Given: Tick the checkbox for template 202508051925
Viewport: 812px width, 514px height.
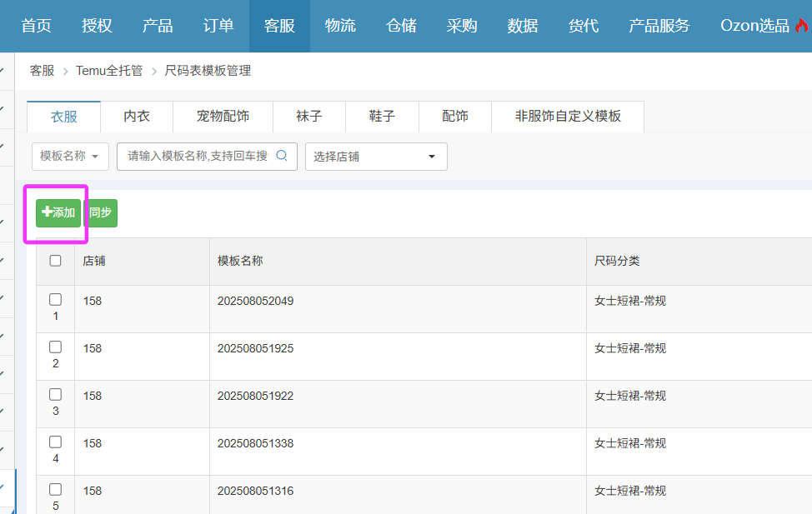Looking at the screenshot, I should click(x=56, y=347).
